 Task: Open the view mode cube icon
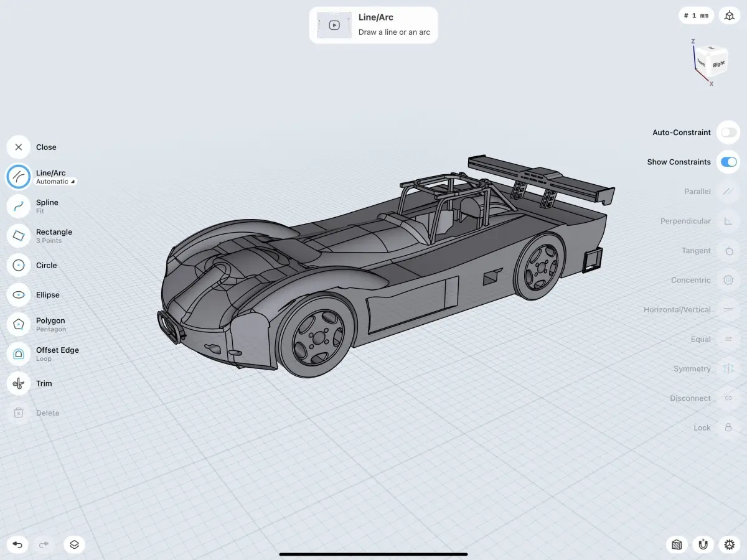(x=730, y=16)
